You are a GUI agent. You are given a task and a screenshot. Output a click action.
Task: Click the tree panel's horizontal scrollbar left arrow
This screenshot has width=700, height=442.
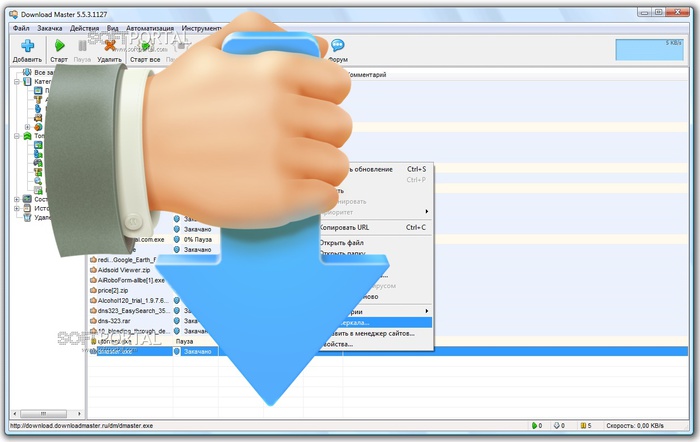[14, 414]
